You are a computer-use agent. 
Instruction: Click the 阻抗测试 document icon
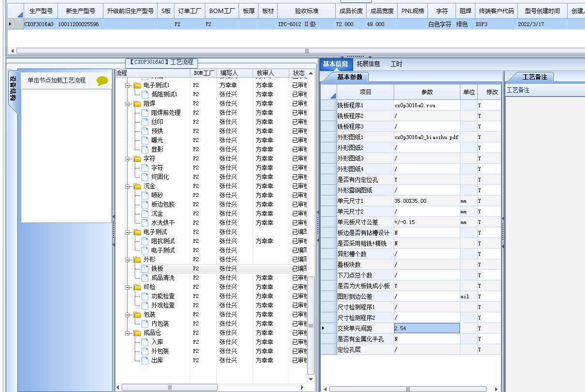pyautogui.click(x=145, y=241)
